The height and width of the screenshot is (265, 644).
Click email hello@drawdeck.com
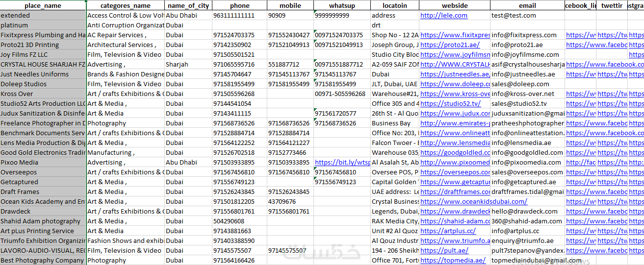pyautogui.click(x=527, y=211)
